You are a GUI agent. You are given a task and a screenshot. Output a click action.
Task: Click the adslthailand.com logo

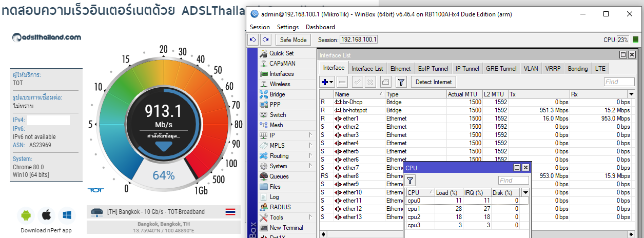pos(46,37)
